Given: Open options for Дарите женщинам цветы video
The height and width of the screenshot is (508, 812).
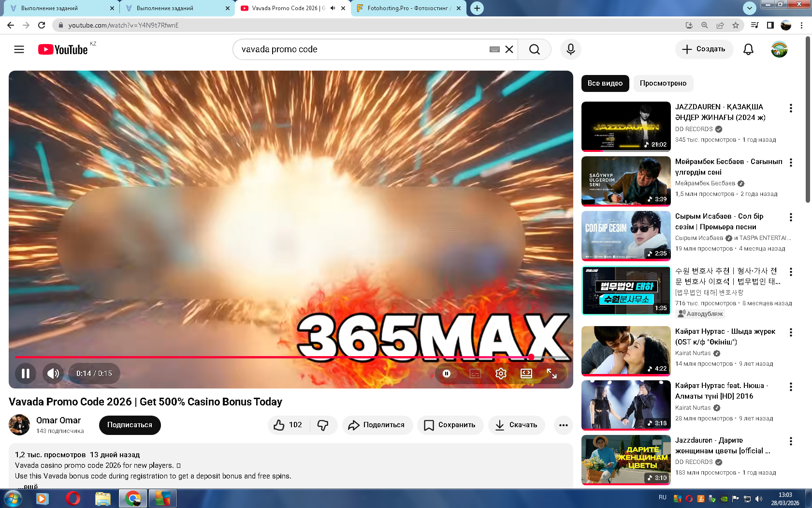Looking at the screenshot, I should pos(791,441).
